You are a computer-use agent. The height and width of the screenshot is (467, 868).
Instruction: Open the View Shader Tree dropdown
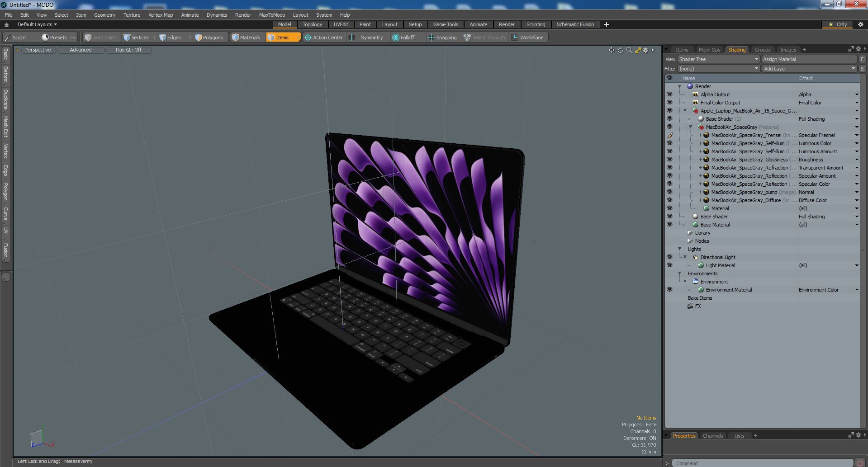click(x=718, y=59)
